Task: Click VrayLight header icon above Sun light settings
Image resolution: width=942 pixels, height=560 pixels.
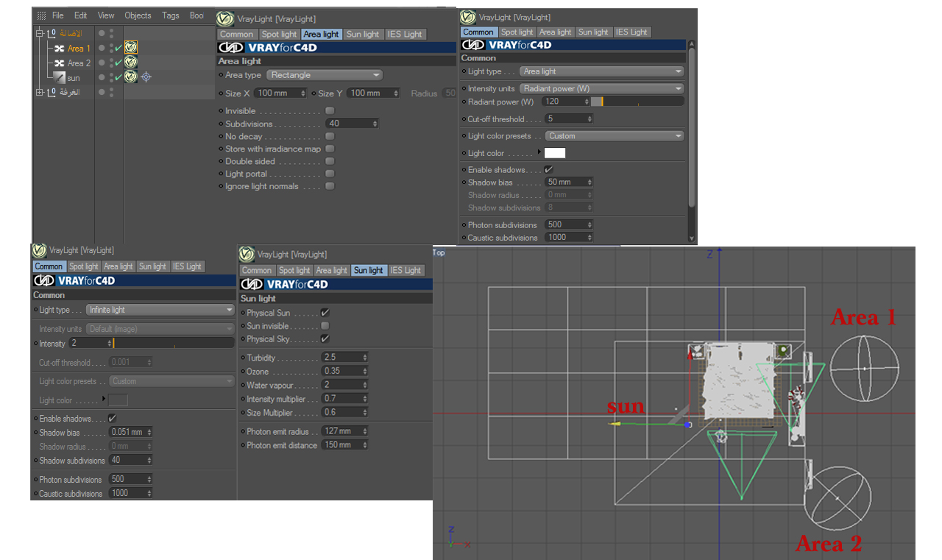Action: (247, 254)
